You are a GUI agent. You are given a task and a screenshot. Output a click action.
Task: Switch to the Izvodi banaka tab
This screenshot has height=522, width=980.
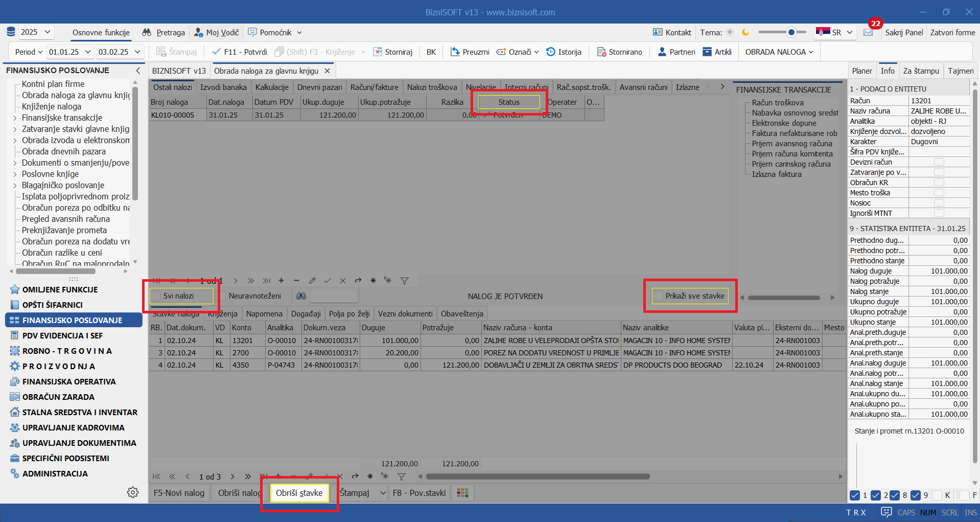[x=223, y=87]
